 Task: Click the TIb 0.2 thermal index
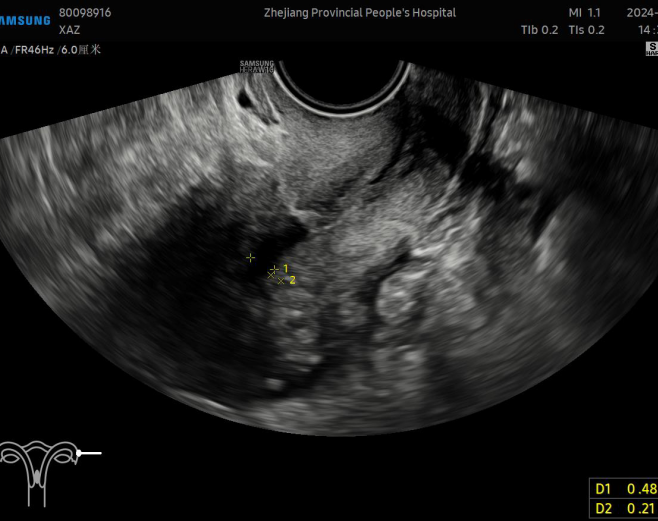click(x=539, y=30)
